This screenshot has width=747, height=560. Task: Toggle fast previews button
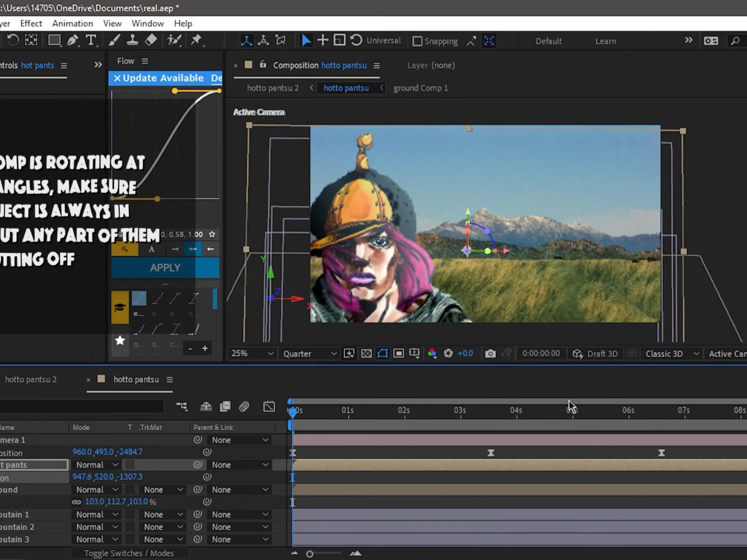(x=349, y=353)
